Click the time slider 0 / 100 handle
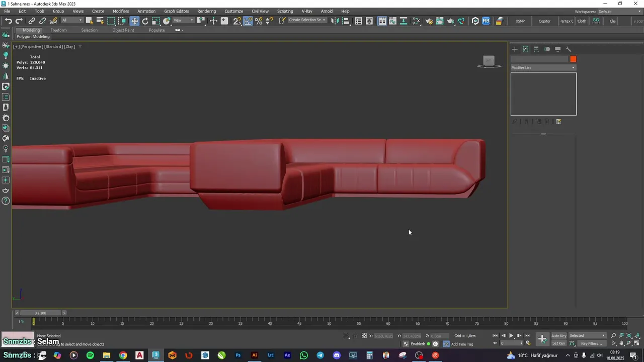Image resolution: width=644 pixels, height=362 pixels. pyautogui.click(x=40, y=313)
